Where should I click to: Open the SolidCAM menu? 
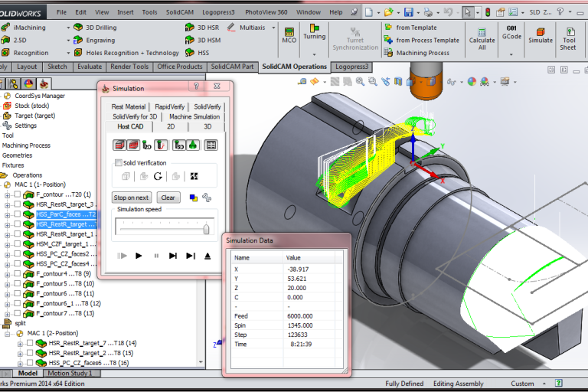pos(180,12)
